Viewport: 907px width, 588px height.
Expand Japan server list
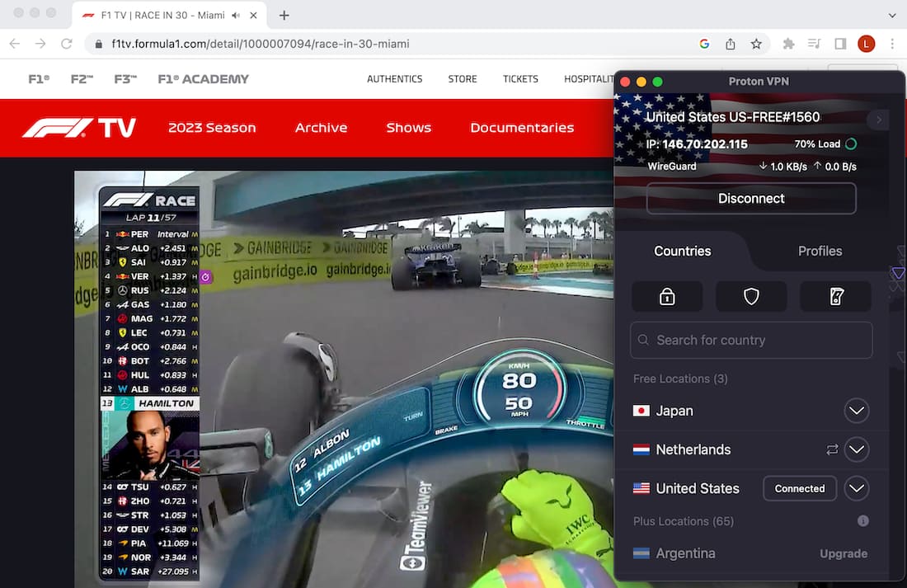coord(856,411)
